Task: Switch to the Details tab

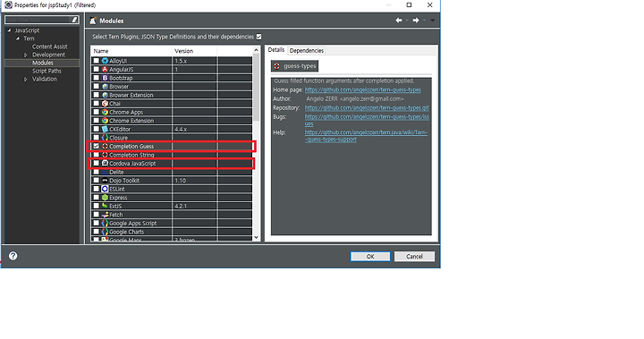Action: [276, 50]
